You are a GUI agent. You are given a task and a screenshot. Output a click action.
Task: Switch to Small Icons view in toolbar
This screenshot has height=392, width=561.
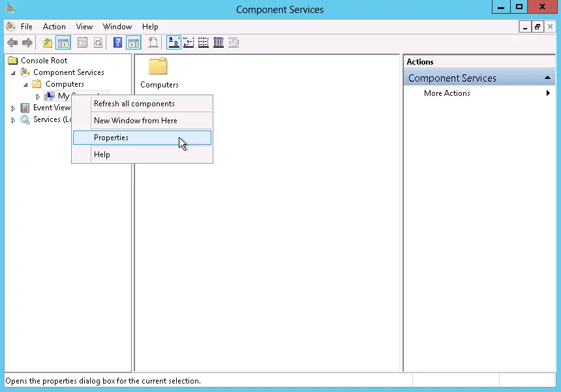pos(189,43)
